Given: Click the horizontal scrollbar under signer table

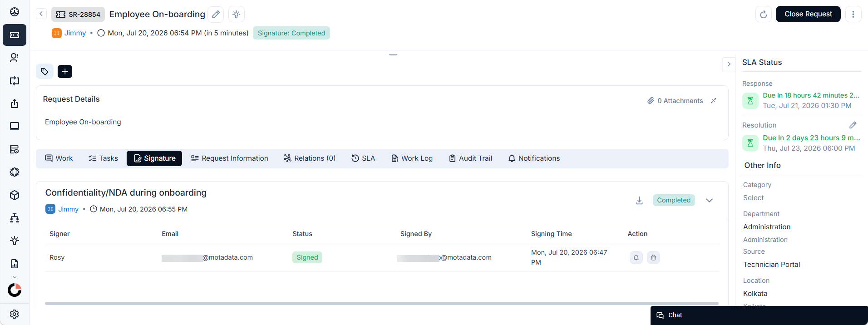Looking at the screenshot, I should click(x=382, y=303).
